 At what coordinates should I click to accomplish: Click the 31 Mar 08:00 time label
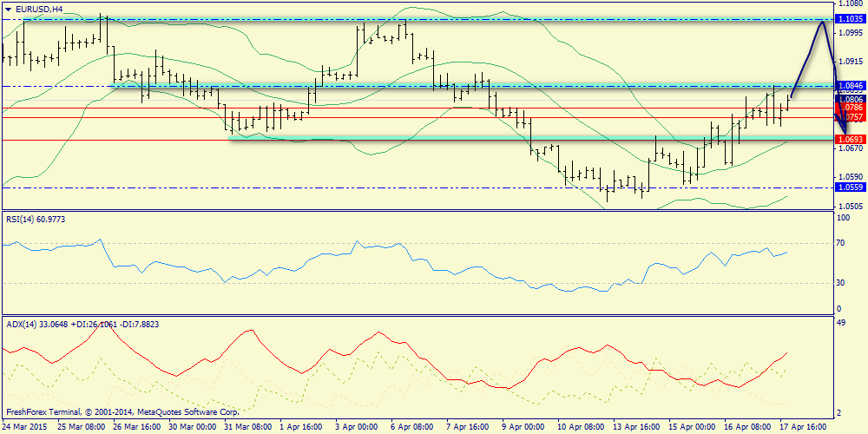click(x=247, y=427)
